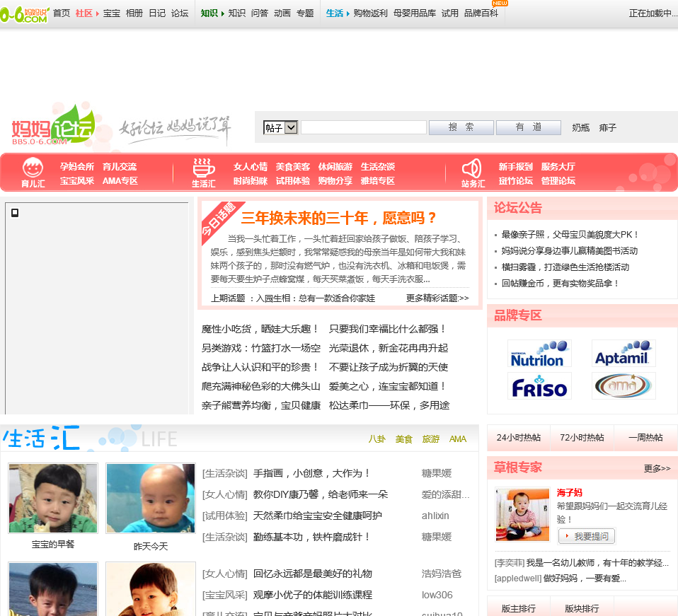
Task: Open announcement 最像亲子照，父母宝贝美貌度大PK！
Action: [x=570, y=235]
